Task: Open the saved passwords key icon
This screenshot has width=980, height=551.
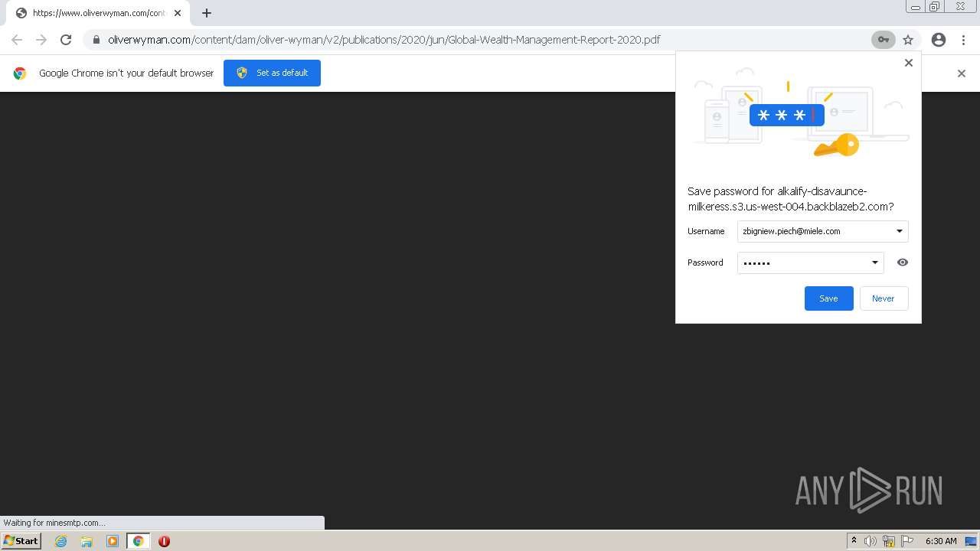Action: click(883, 40)
